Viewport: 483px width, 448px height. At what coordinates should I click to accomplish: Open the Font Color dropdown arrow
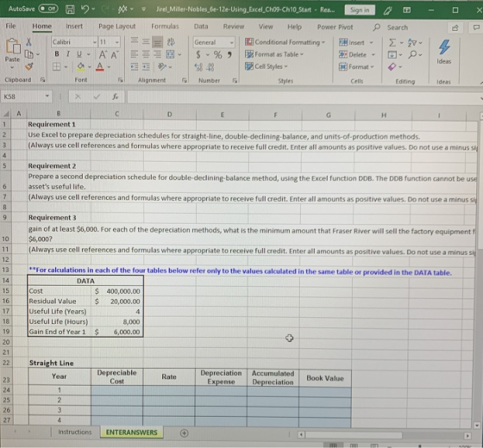click(109, 67)
